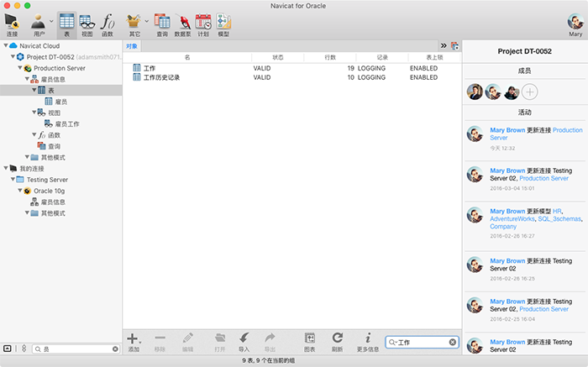
Task: Open the View (视图) toolbar icon
Action: 87,25
